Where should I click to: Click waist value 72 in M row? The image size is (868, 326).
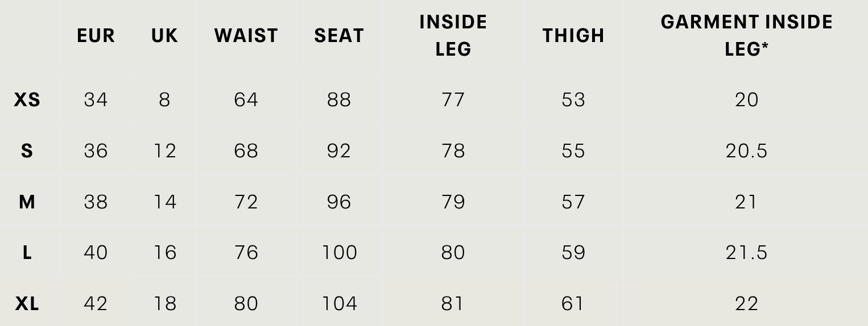click(x=246, y=202)
